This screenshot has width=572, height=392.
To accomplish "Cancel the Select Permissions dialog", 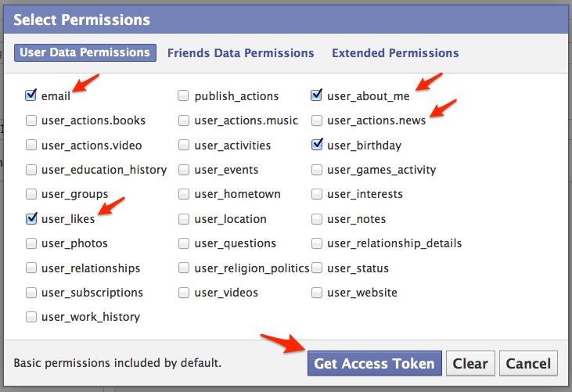I will [528, 364].
